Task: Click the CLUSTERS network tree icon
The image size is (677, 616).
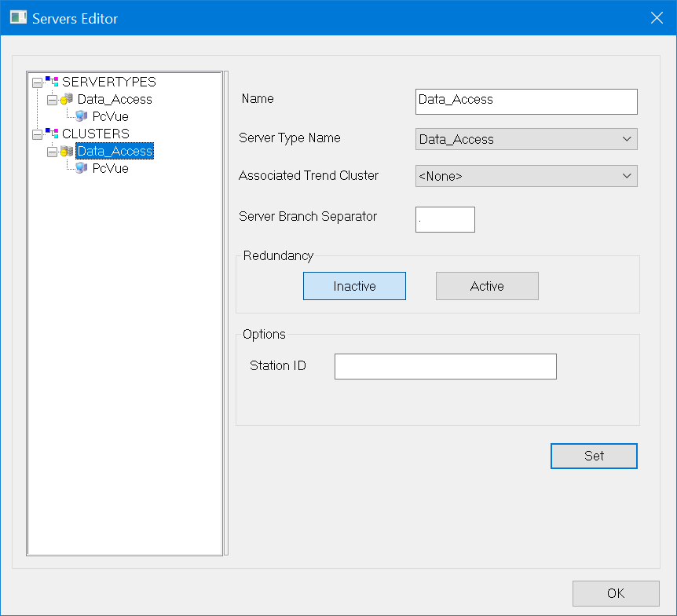Action: click(52, 134)
